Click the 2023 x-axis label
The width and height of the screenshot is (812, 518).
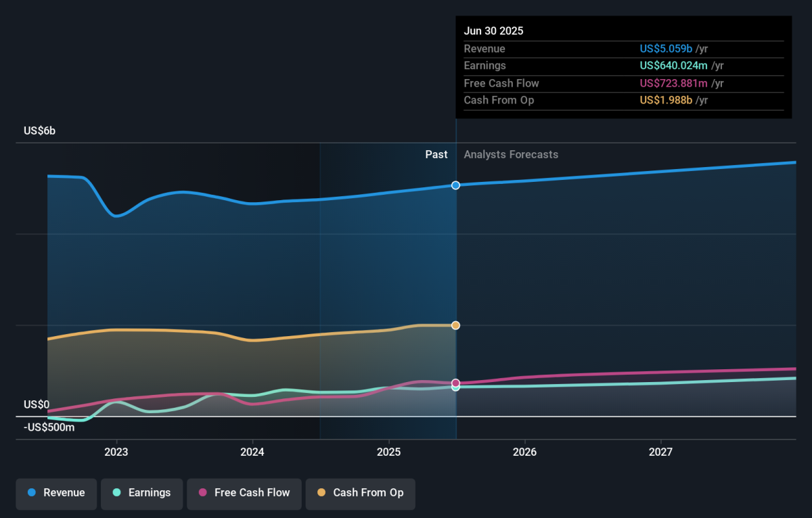click(116, 452)
